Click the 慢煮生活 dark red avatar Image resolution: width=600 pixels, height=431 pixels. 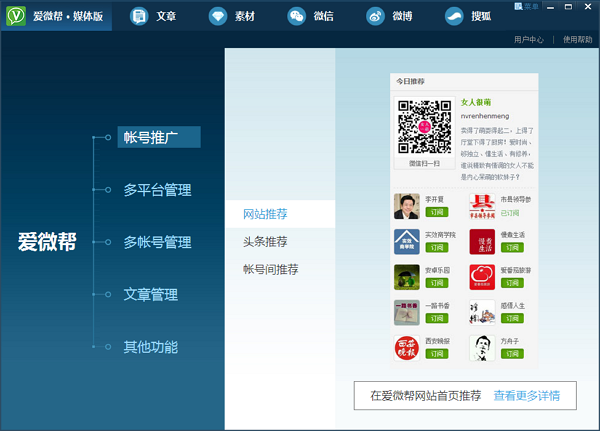point(482,242)
